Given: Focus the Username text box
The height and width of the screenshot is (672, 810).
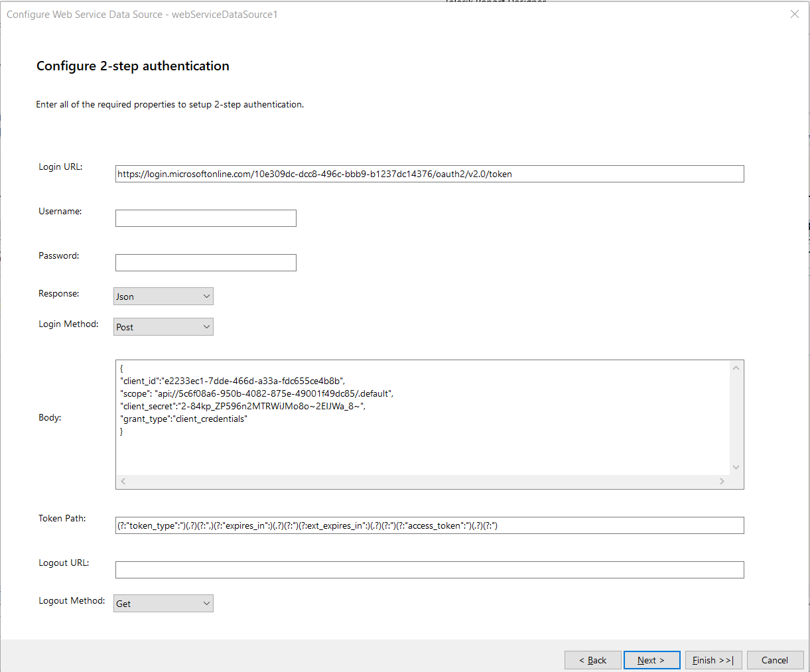Looking at the screenshot, I should 206,218.
